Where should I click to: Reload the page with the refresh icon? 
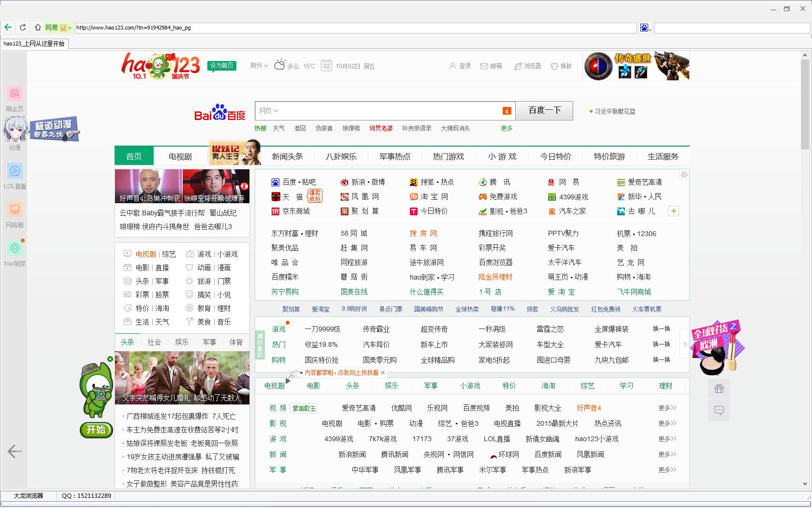point(23,28)
